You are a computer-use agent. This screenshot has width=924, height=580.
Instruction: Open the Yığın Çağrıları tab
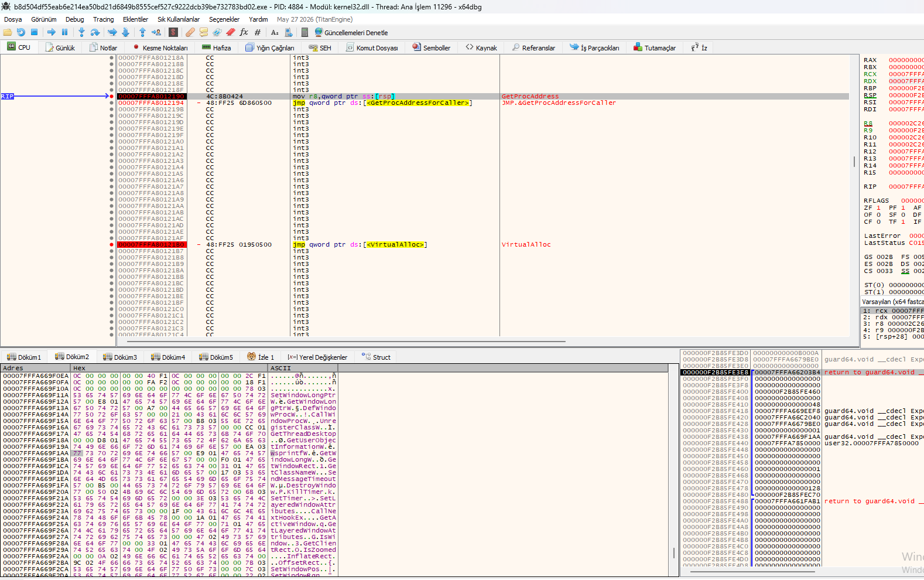pyautogui.click(x=270, y=47)
